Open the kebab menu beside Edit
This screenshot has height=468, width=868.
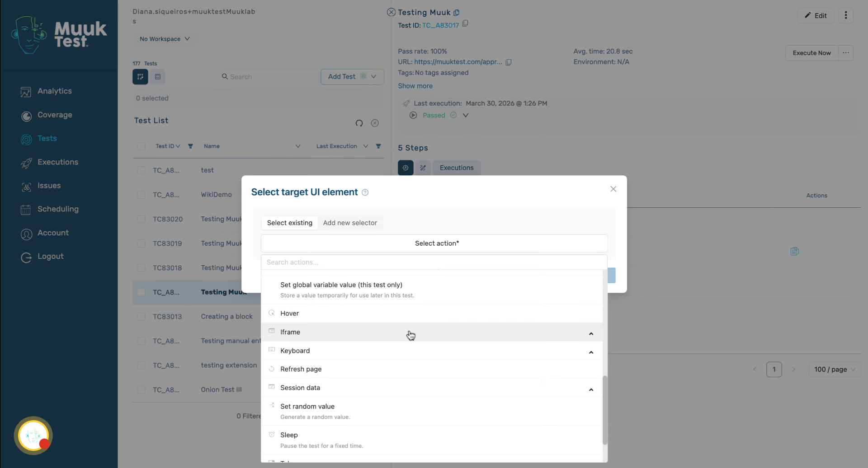click(846, 15)
